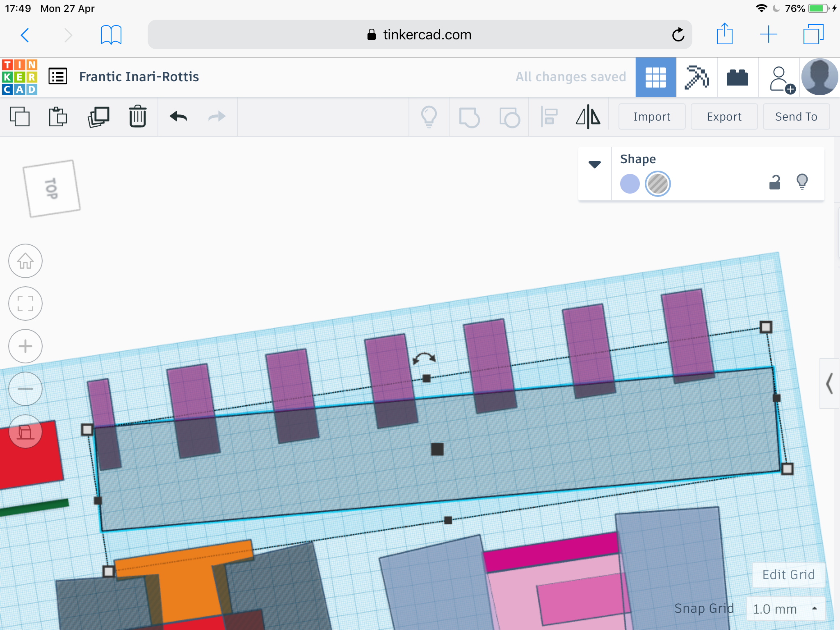Image resolution: width=840 pixels, height=630 pixels.
Task: Collapse the Shape panel arrow
Action: pos(595,164)
